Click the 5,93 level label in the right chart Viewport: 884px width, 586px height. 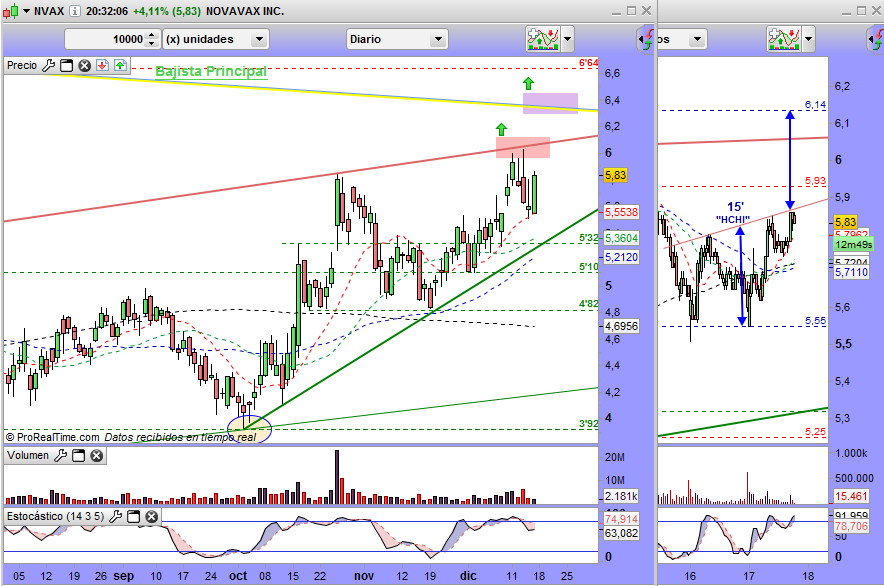(x=815, y=181)
